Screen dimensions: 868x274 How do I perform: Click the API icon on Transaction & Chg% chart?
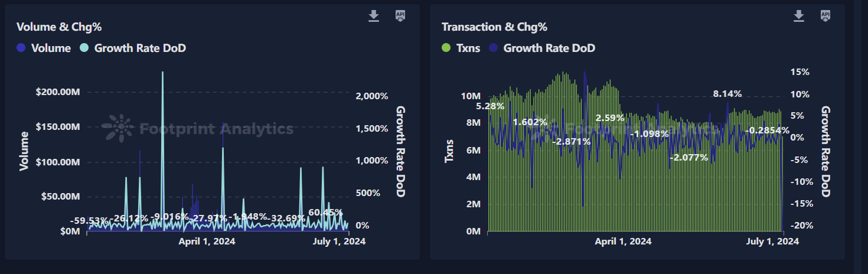pos(825,16)
